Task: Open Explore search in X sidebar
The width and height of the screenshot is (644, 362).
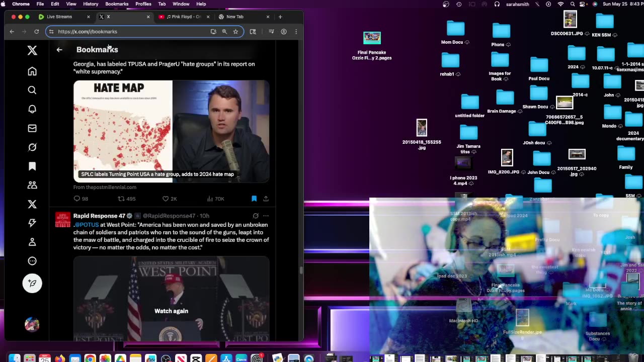Action: (32, 90)
